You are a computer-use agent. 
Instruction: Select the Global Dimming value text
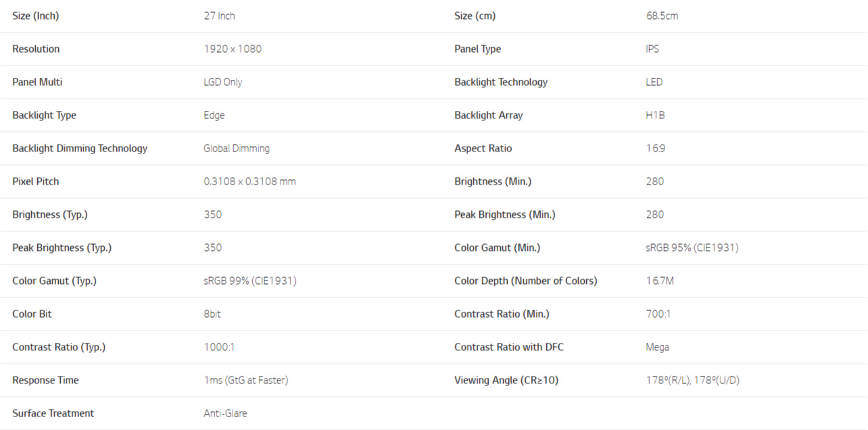pos(237,148)
